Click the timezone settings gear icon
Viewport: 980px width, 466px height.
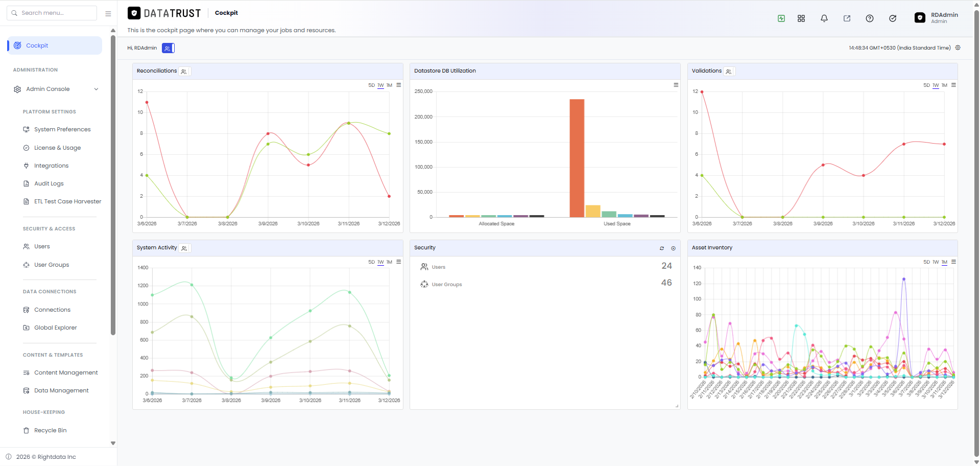[x=958, y=48]
